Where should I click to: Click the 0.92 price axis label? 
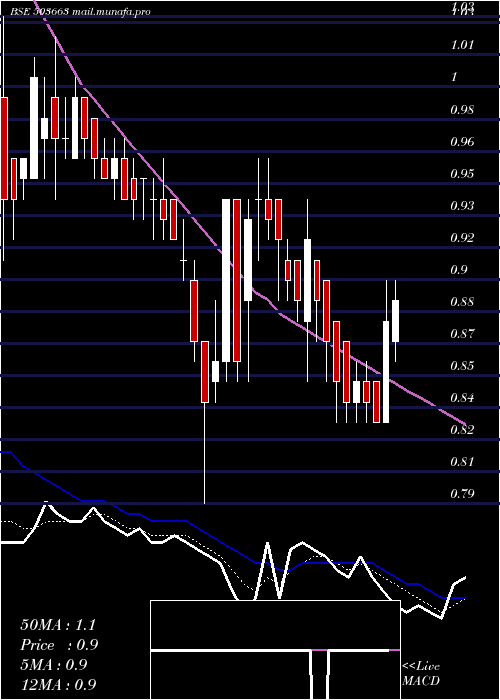462,238
